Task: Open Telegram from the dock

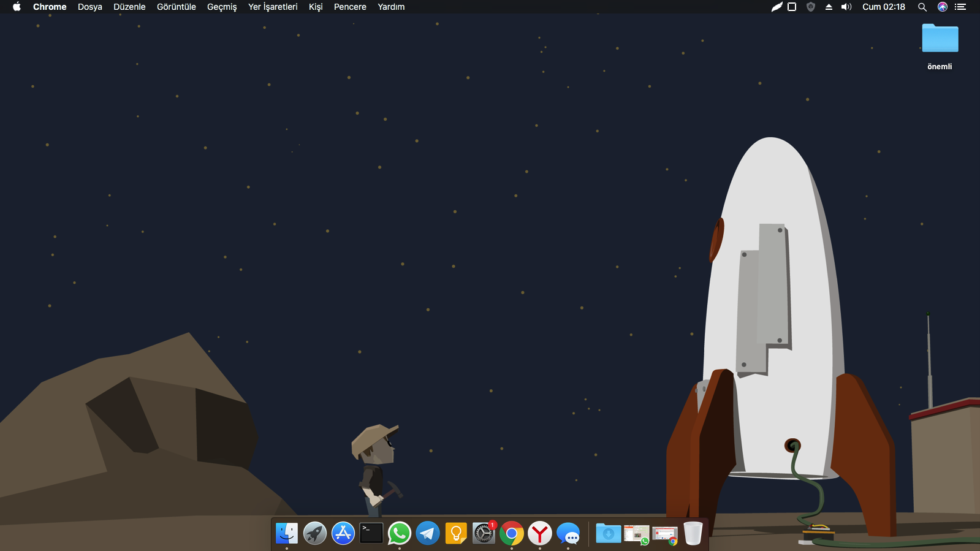Action: pyautogui.click(x=428, y=533)
